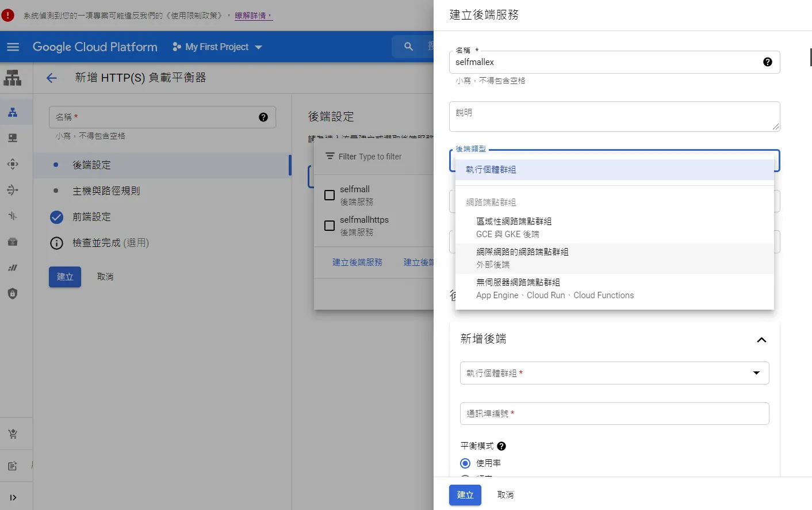Check the selfmallhttps backend service checkbox
The width and height of the screenshot is (812, 510).
click(330, 226)
